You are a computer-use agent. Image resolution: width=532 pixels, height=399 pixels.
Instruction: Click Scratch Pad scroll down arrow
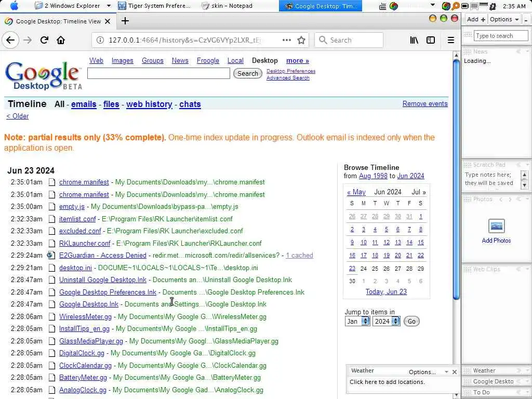click(525, 185)
